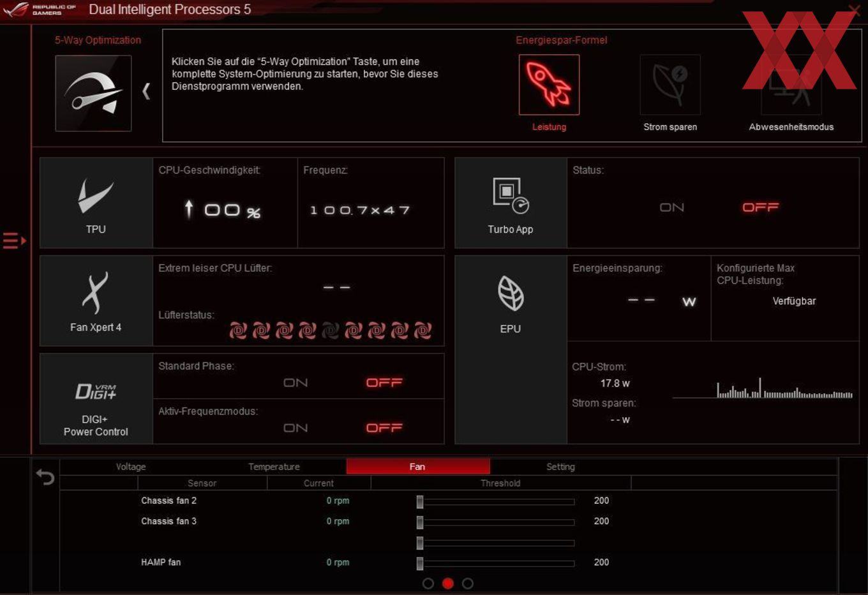
Task: Click the first fan status icon
Action: coord(238,330)
